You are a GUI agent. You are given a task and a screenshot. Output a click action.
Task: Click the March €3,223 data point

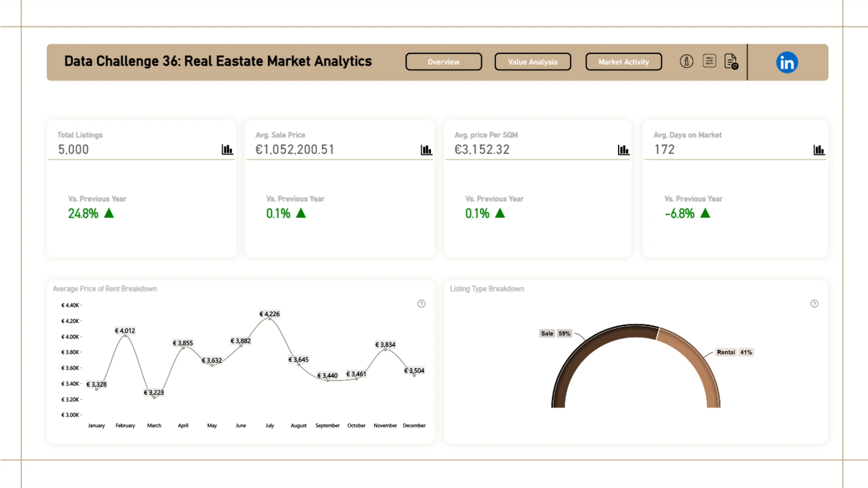click(155, 397)
